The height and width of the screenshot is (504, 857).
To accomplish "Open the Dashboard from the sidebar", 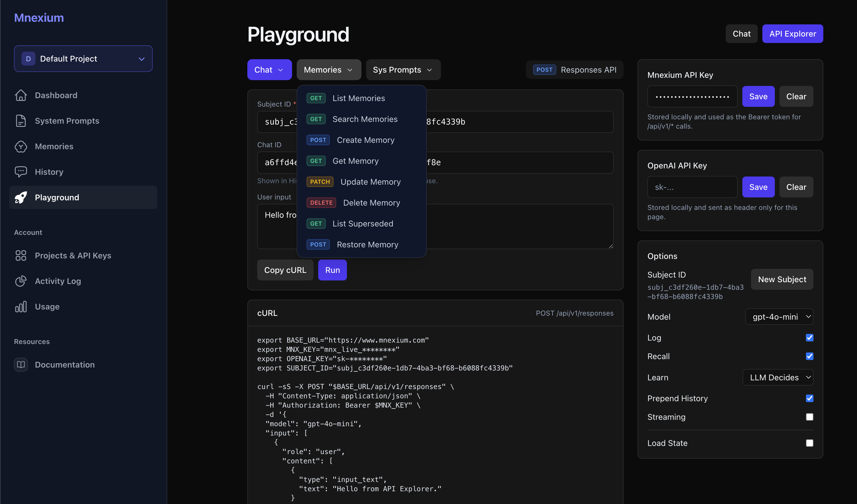I will (56, 95).
